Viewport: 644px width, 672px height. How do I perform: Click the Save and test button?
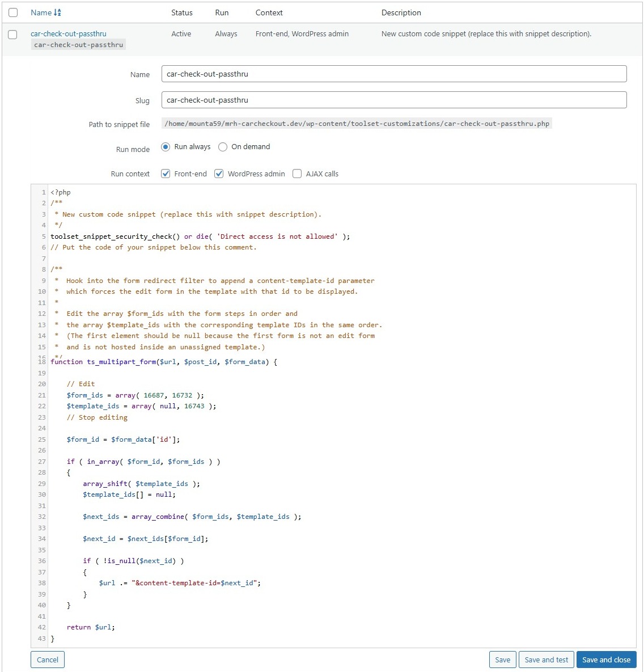click(546, 660)
